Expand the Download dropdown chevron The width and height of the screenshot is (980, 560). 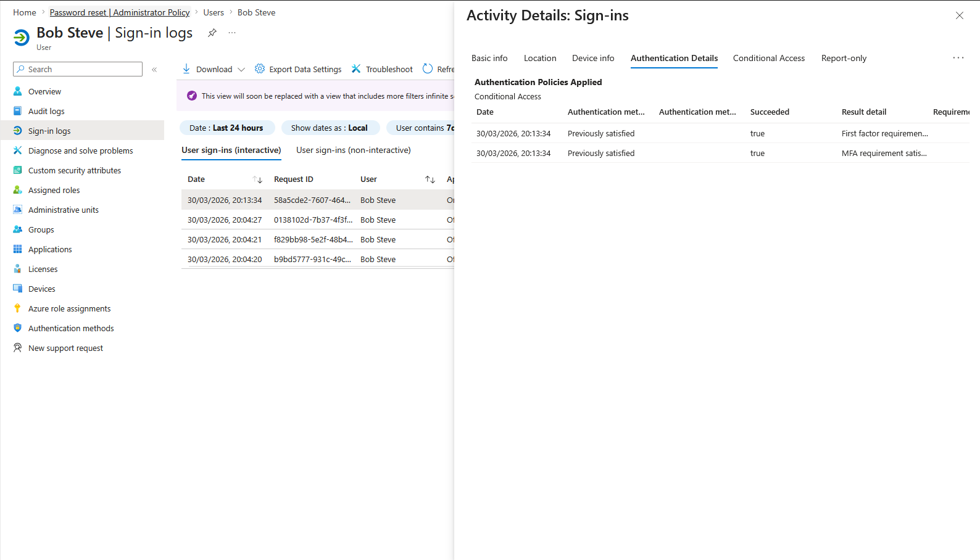click(x=241, y=70)
